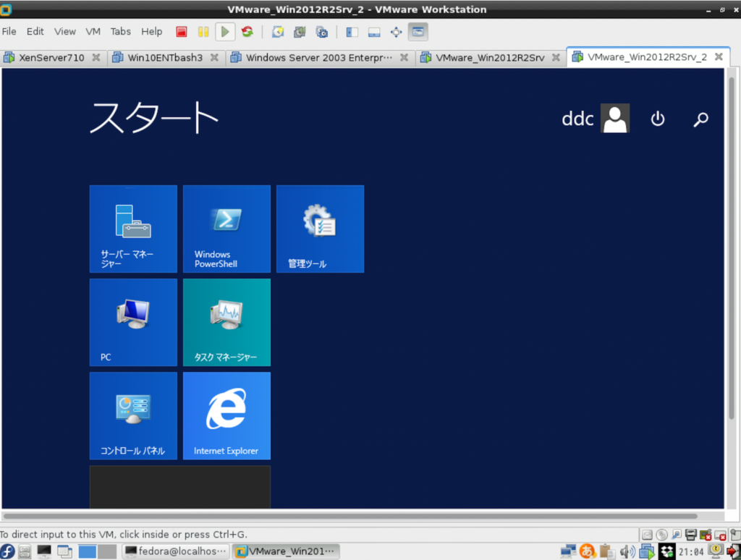Click the show desktop windows icon
This screenshot has height=560, width=741.
coord(64,551)
